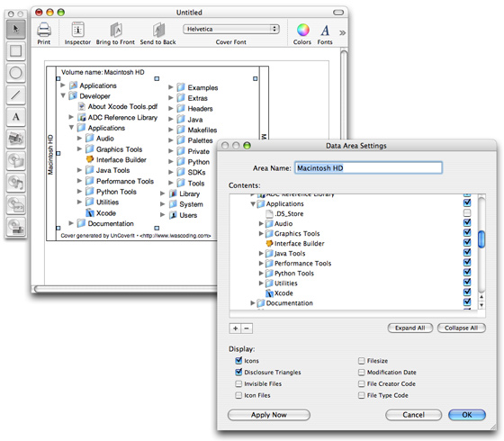The width and height of the screenshot is (504, 441).
Task: Click Expand All button
Action: (410, 328)
